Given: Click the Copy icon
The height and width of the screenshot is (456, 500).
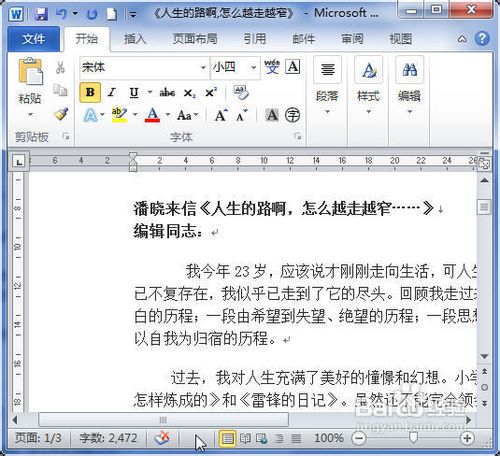Looking at the screenshot, I should [60, 90].
